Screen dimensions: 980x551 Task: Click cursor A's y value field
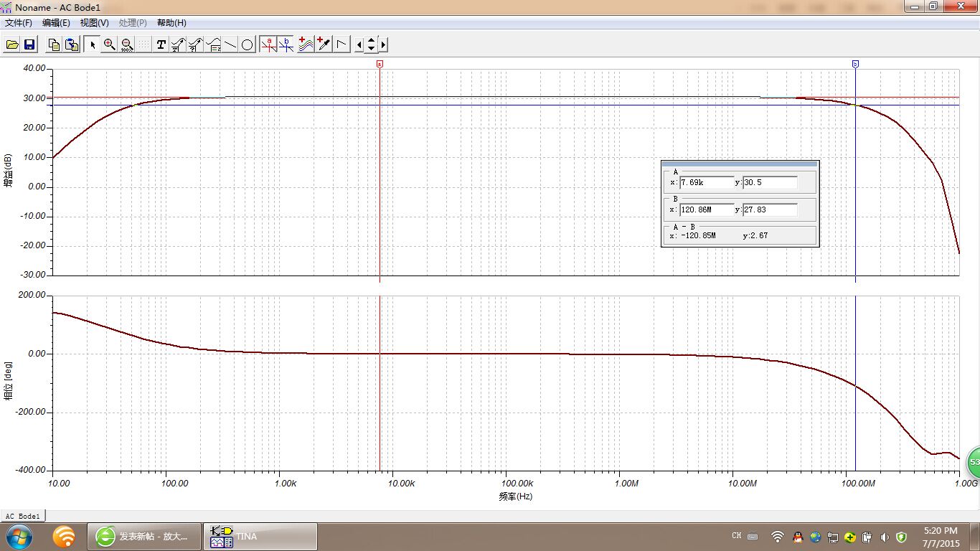pos(770,182)
